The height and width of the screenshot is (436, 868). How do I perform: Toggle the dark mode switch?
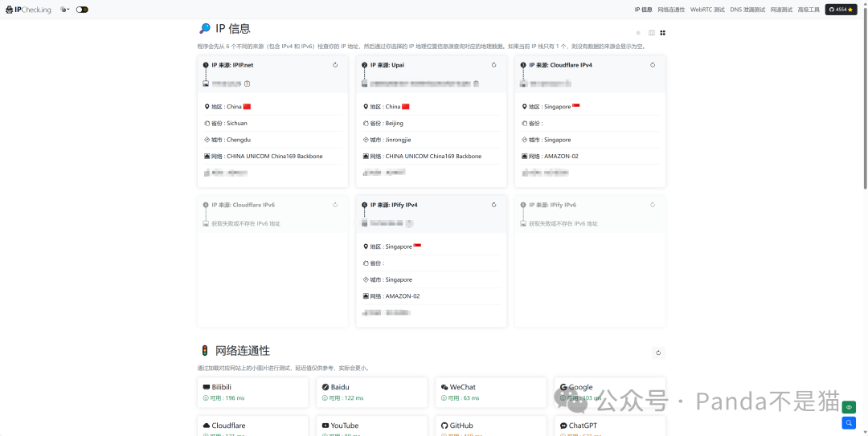[x=82, y=10]
